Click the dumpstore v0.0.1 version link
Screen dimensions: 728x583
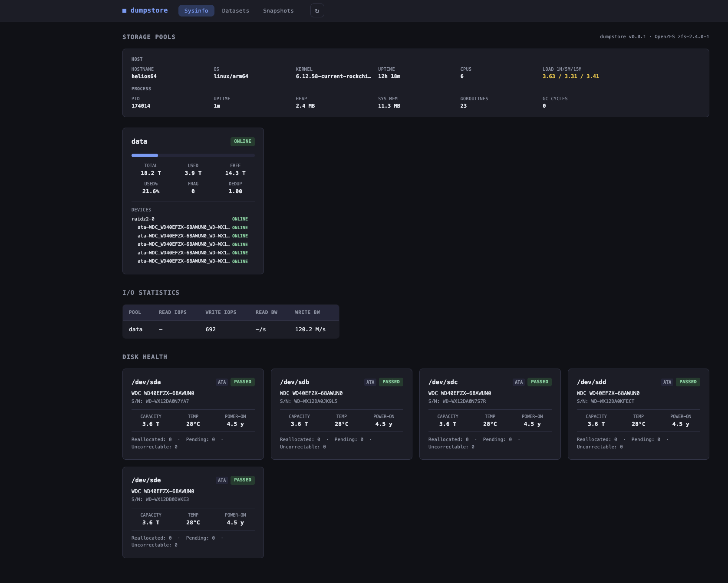tap(623, 36)
